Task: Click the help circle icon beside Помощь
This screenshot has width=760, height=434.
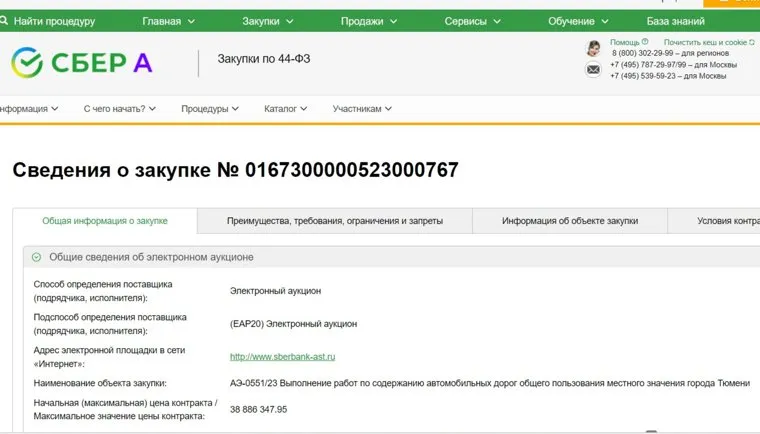Action: click(646, 43)
